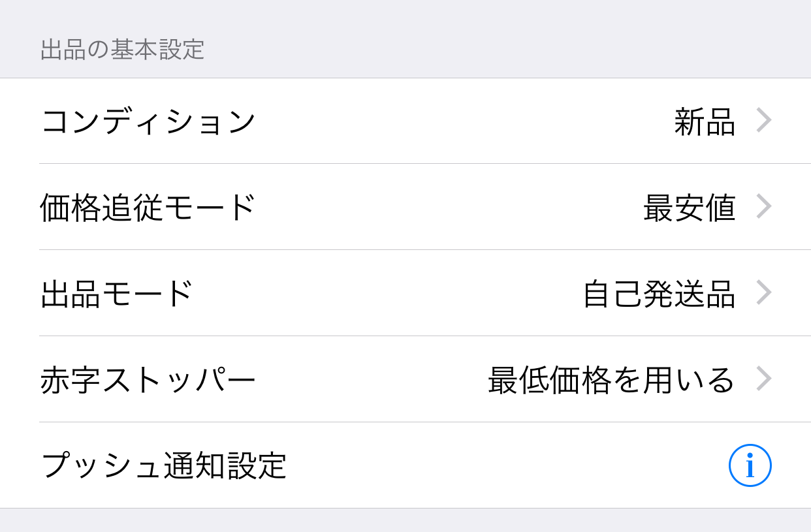The width and height of the screenshot is (811, 532).
Task: Choose the 出品モード label text
Action: (117, 294)
